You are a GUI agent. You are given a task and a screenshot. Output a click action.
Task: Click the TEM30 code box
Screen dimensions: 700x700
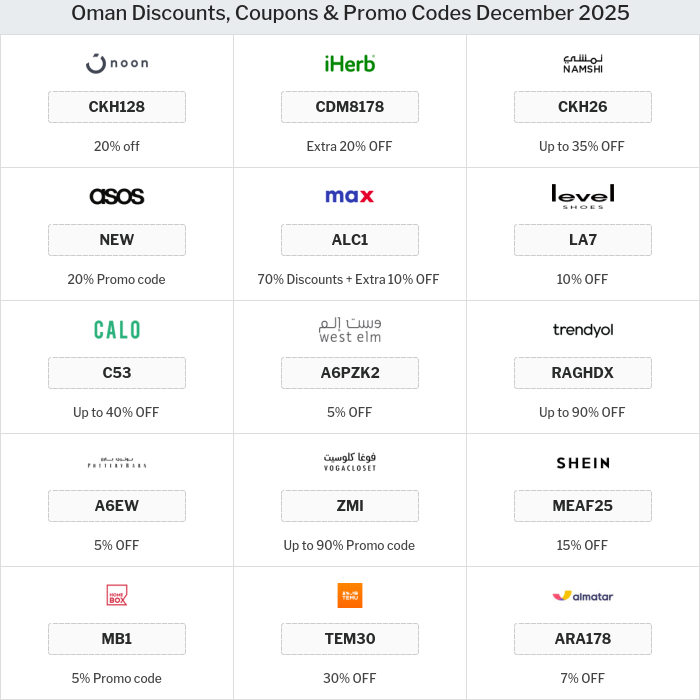click(350, 639)
